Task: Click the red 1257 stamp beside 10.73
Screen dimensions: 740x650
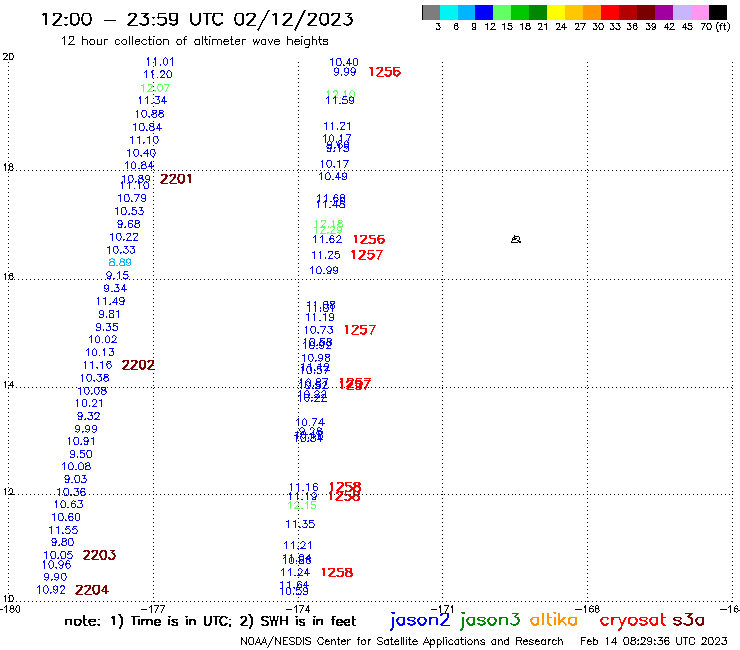Action: pos(360,330)
